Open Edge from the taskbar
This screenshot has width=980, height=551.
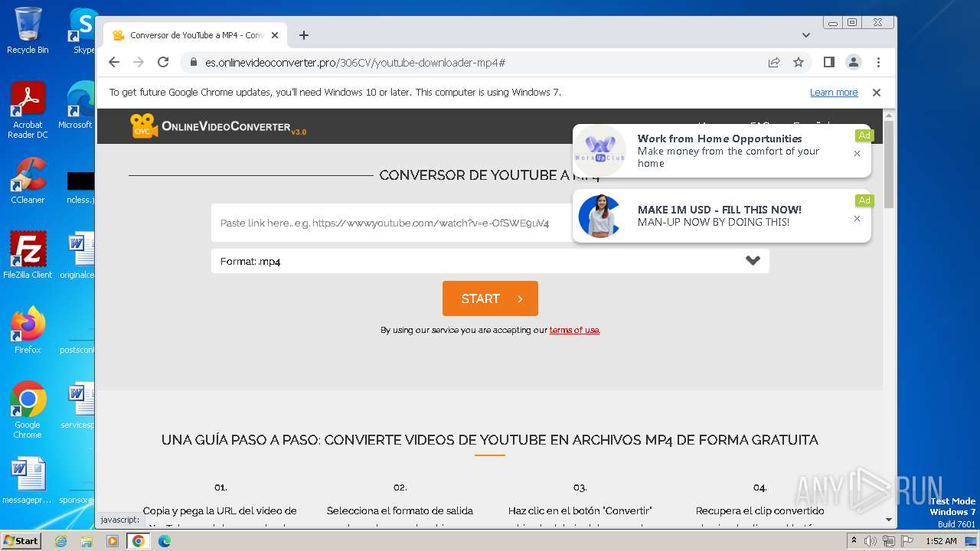(x=165, y=541)
